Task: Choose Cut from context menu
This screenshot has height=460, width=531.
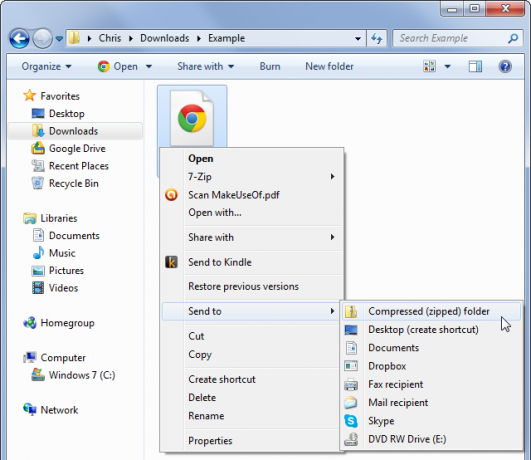Action: [252, 336]
